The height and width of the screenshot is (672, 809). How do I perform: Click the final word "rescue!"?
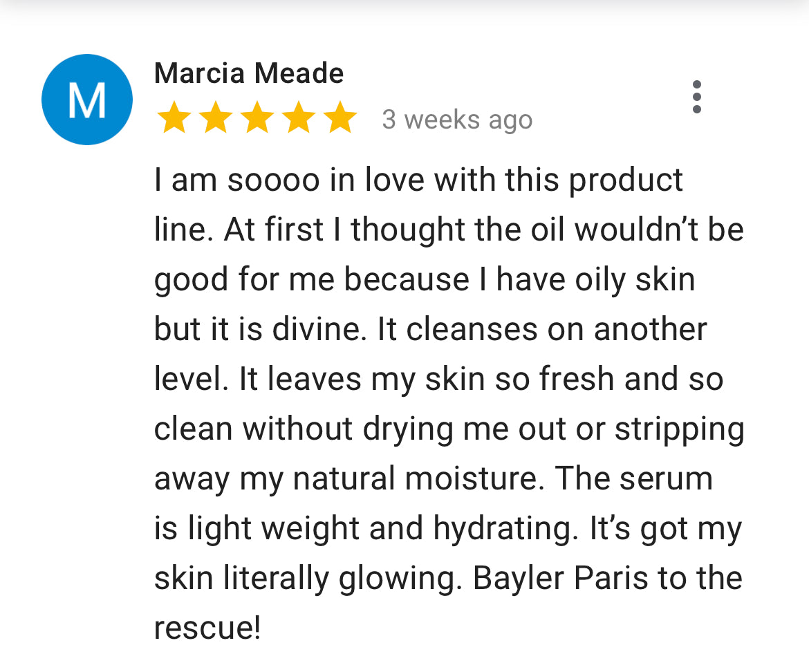[x=207, y=628]
